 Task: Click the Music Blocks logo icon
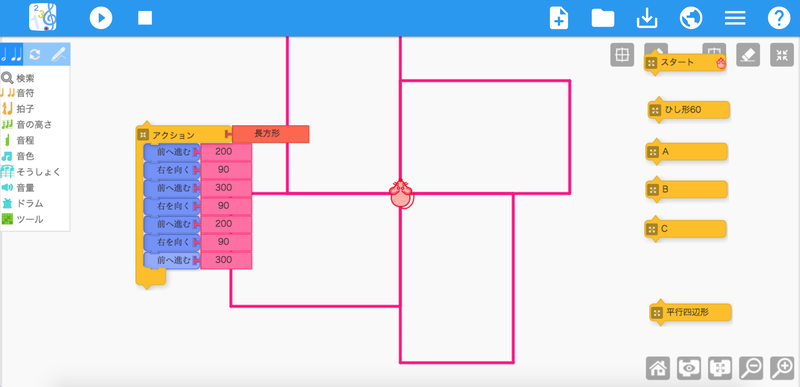(43, 17)
